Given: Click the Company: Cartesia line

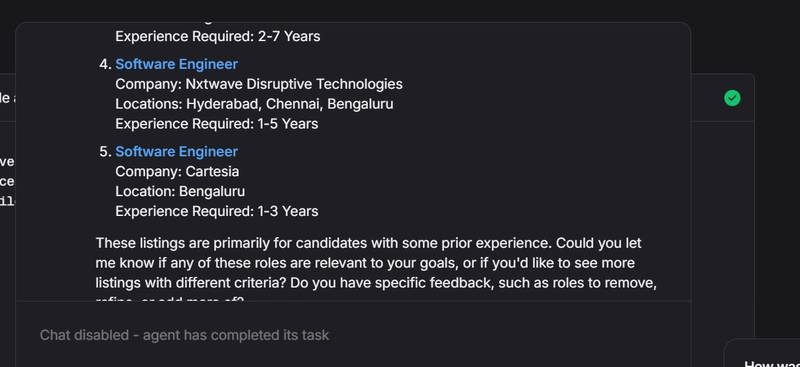Looking at the screenshot, I should tap(177, 172).
